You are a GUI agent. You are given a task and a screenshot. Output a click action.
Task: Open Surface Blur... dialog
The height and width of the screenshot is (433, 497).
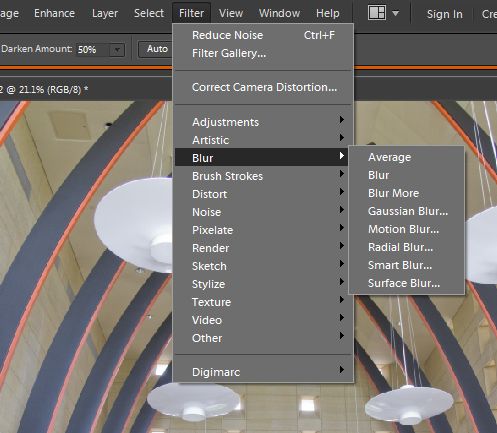[x=406, y=283]
